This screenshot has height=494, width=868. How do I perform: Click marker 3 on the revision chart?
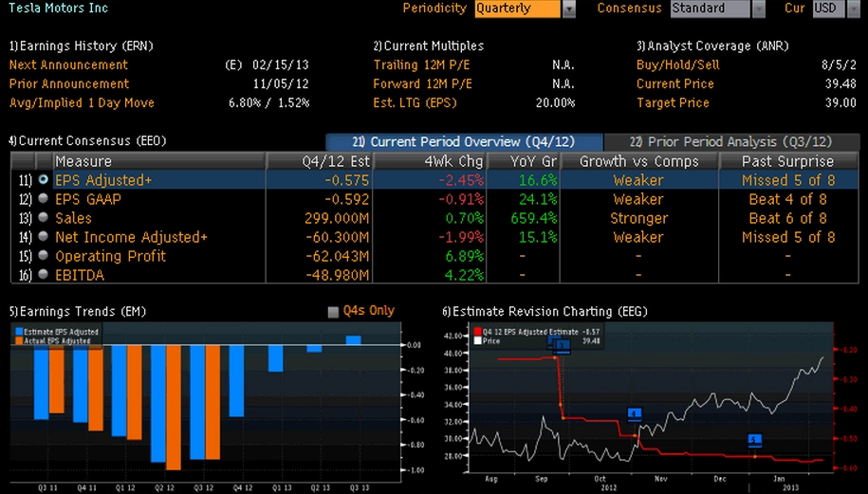click(562, 346)
